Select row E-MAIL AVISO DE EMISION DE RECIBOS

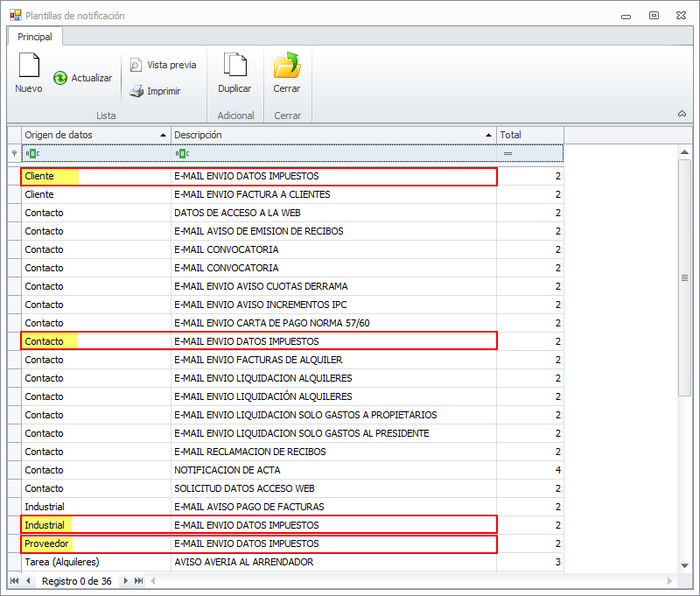click(286, 231)
